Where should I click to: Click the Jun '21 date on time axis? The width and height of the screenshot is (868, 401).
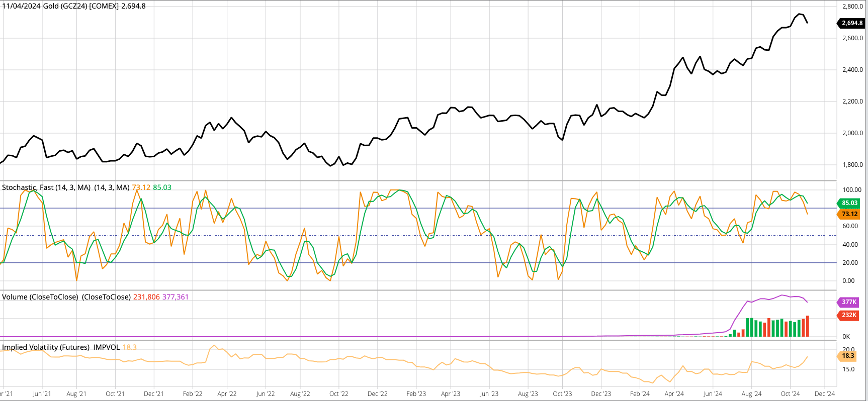click(42, 394)
